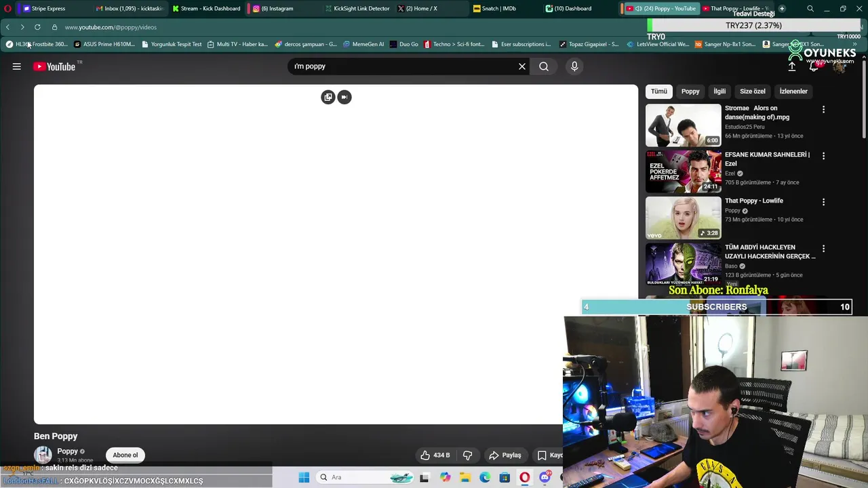
Task: Click the next video overlay icon above the video
Action: coord(344,97)
